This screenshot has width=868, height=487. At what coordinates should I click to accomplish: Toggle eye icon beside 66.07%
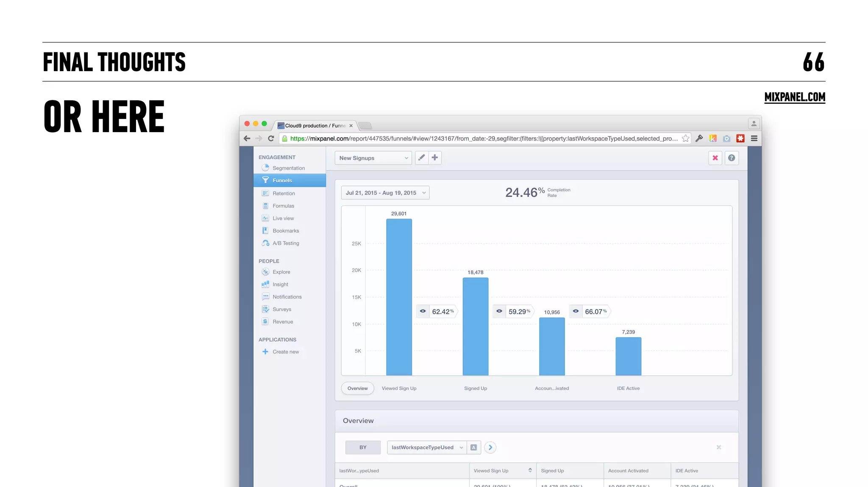tap(576, 311)
